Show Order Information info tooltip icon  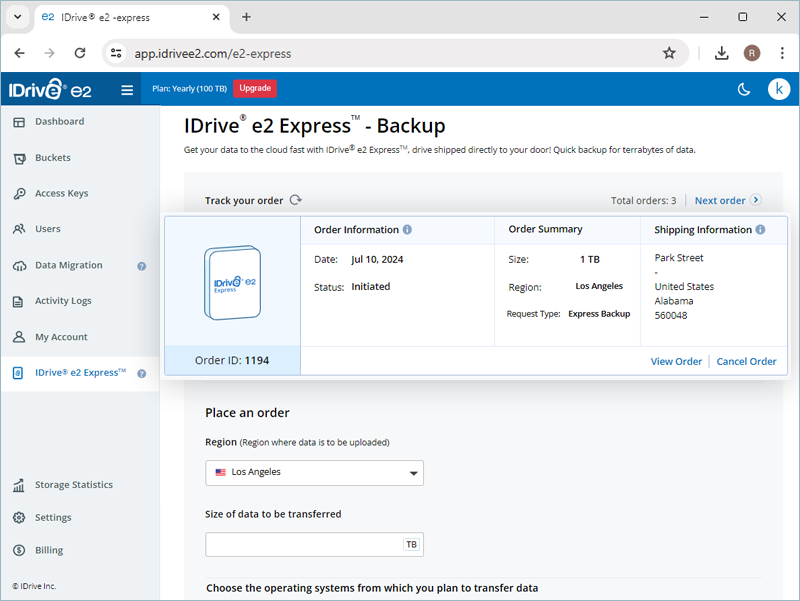pyautogui.click(x=407, y=230)
